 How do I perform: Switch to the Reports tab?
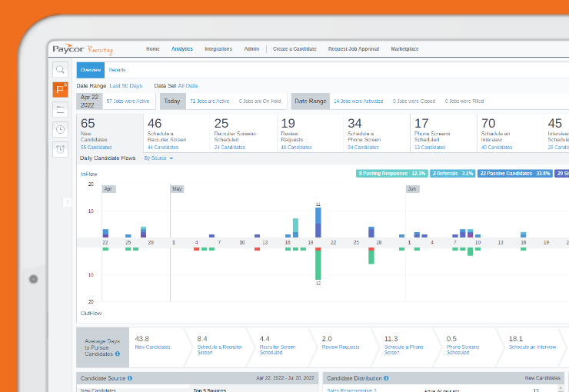pyautogui.click(x=117, y=70)
